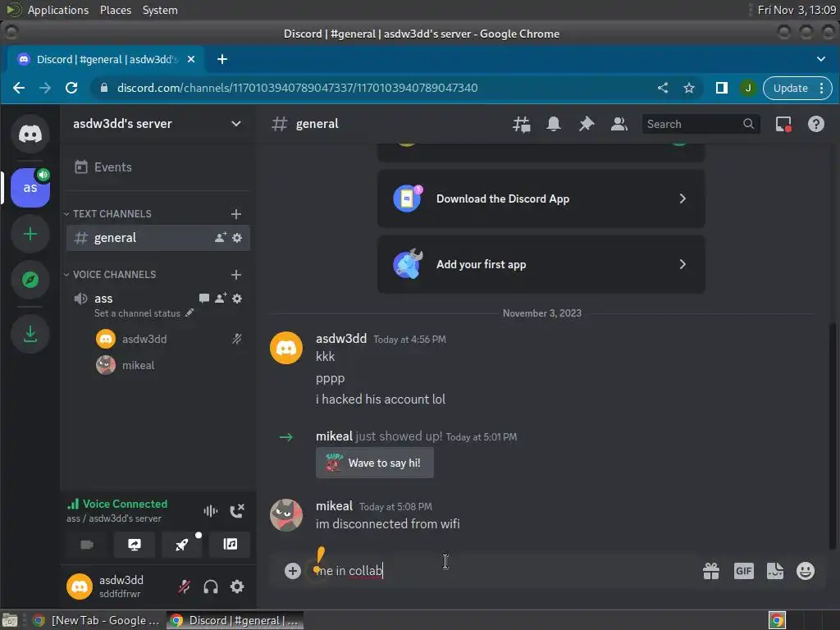Open the chat of voice channel ass
Screen dimensions: 840x630
click(203, 298)
